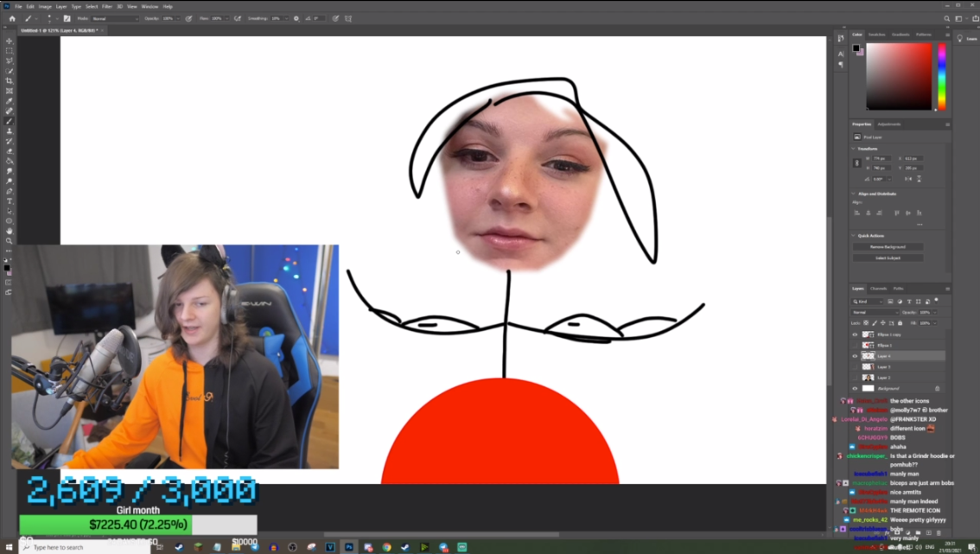Screen dimensions: 980x554
Task: Collapse the Transform section
Action: [x=854, y=149]
